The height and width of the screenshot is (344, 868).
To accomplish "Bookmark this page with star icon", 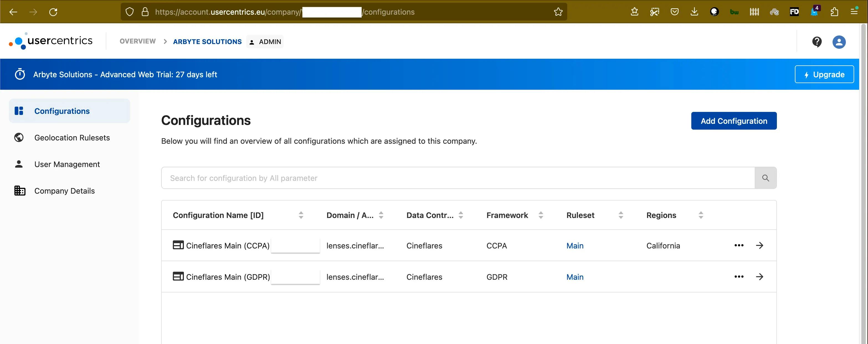I will pos(558,12).
